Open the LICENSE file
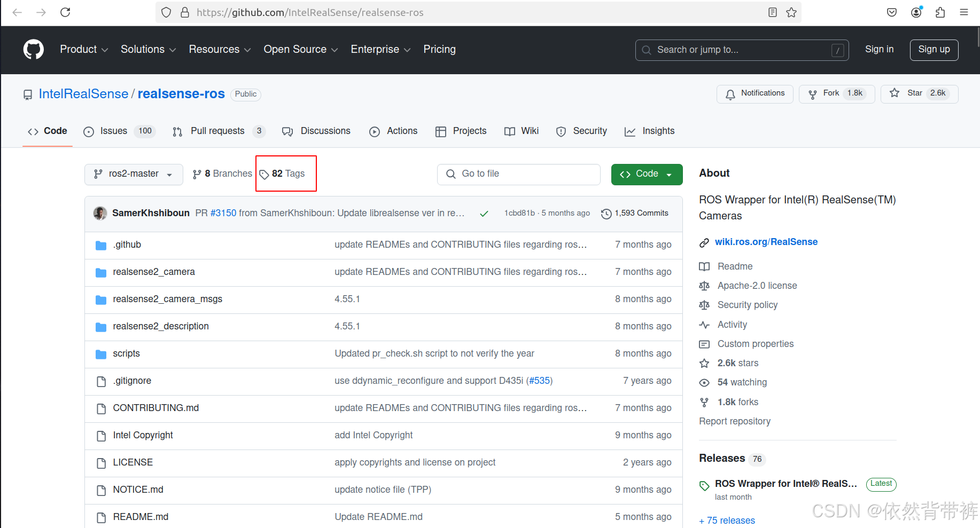The height and width of the screenshot is (528, 980). [x=133, y=463]
